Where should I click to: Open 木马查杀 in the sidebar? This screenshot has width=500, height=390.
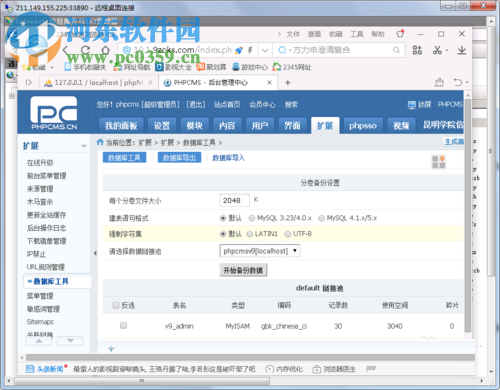pos(40,202)
